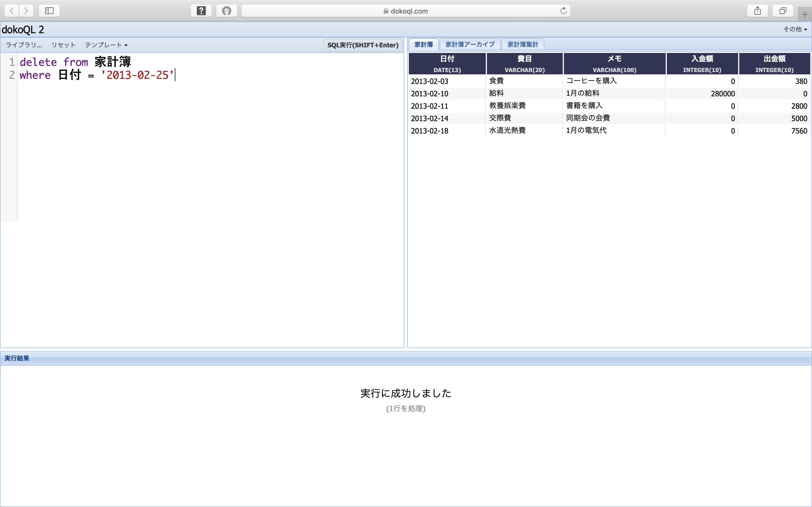This screenshot has height=507, width=812.
Task: Click the browser forward arrow icon
Action: 26,11
